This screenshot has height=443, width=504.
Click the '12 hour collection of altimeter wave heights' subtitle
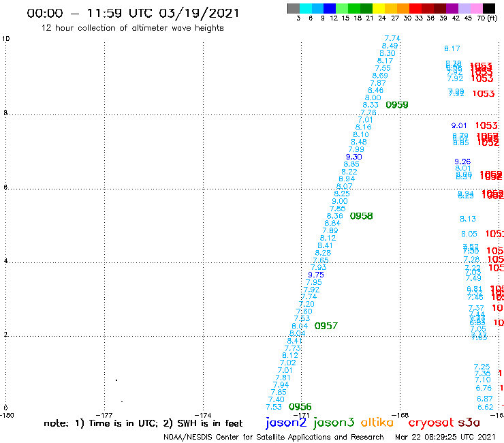(132, 28)
